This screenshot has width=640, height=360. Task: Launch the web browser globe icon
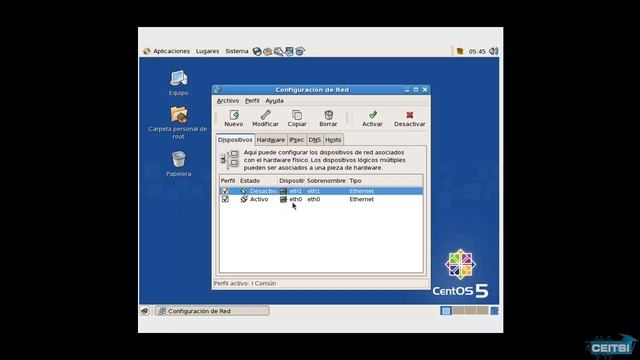click(x=257, y=51)
